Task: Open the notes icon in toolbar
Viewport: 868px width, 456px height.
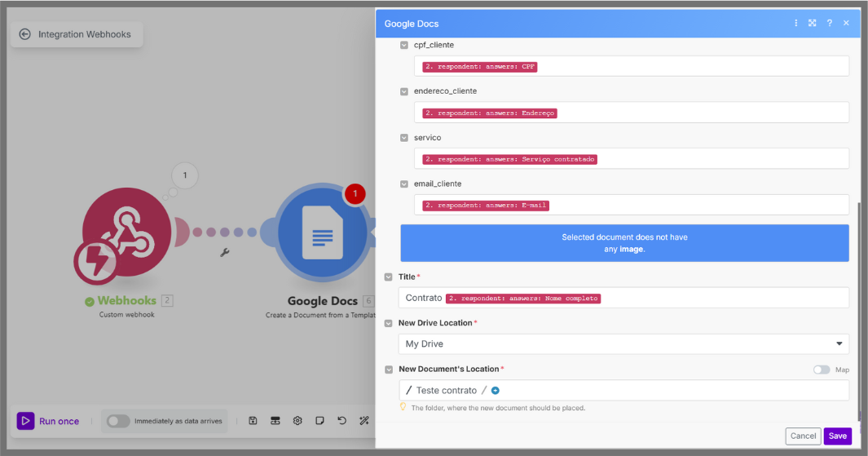Action: 320,421
